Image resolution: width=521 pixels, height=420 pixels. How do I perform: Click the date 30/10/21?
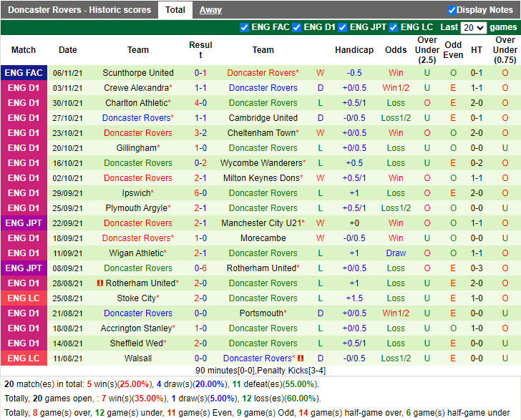[x=67, y=103]
